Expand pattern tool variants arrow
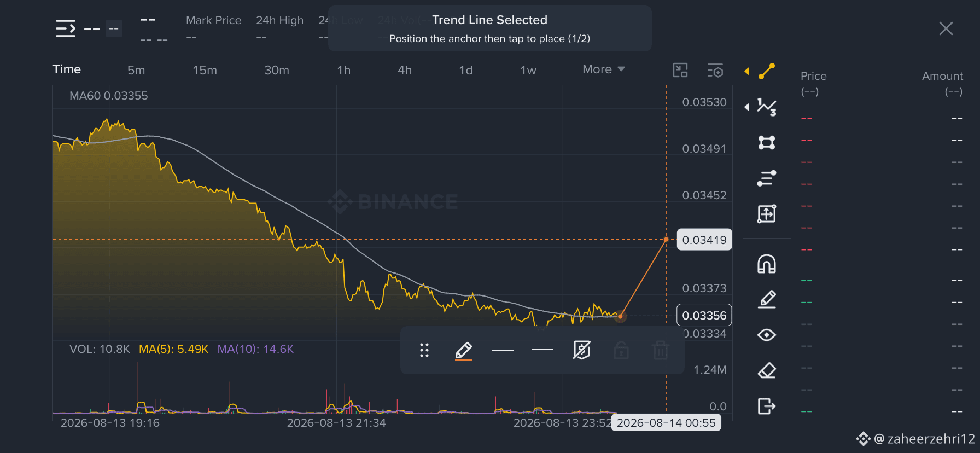This screenshot has height=453, width=980. coord(746,107)
